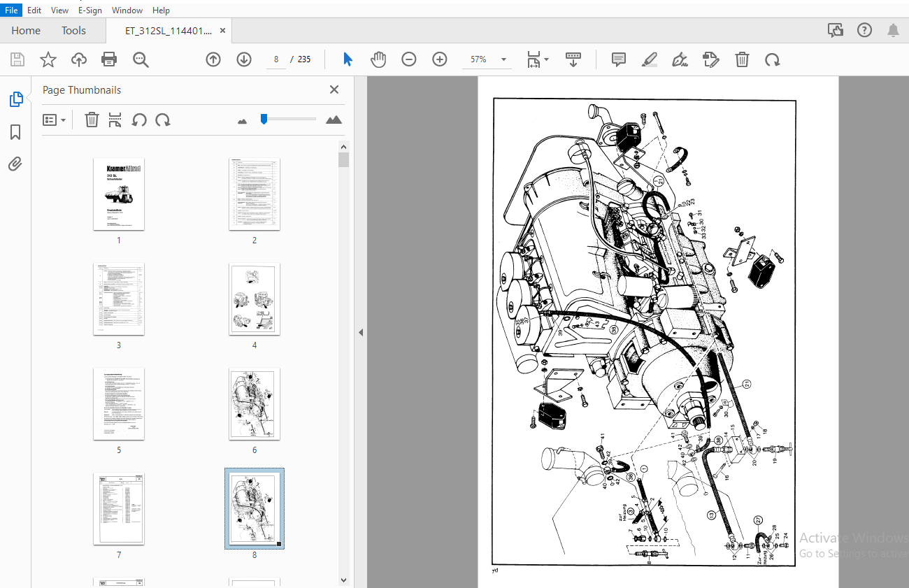Zoom out with the minus circle button
Screen dimensions: 909x588
[409, 59]
